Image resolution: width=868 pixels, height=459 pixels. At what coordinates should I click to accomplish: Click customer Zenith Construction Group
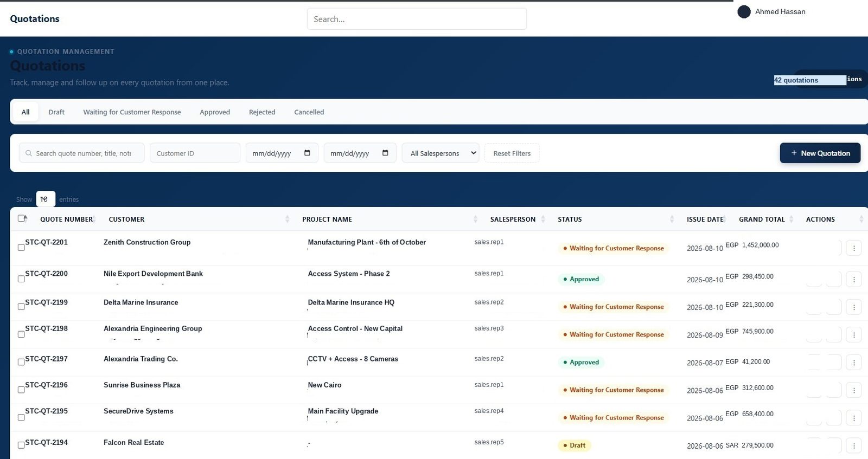click(147, 242)
